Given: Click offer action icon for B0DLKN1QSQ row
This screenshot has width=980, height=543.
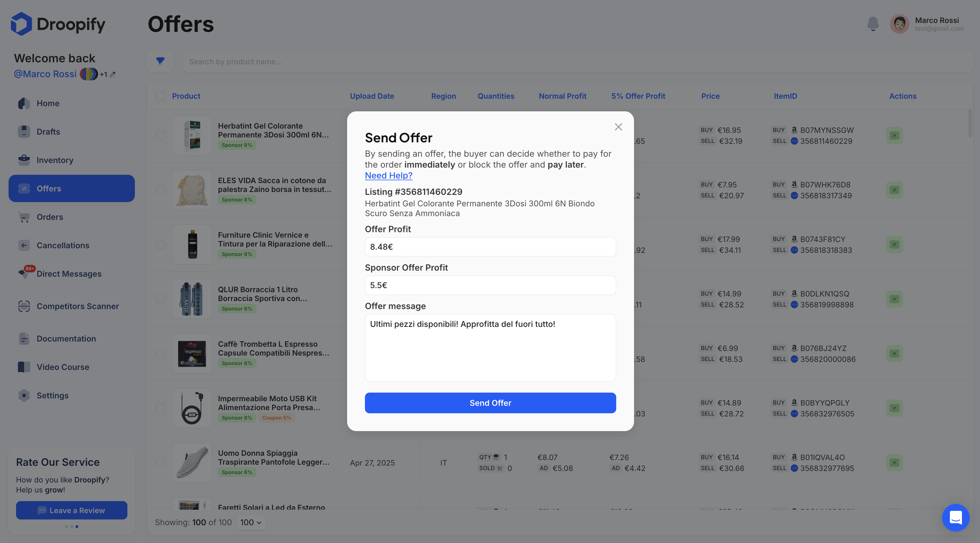Looking at the screenshot, I should pos(895,299).
